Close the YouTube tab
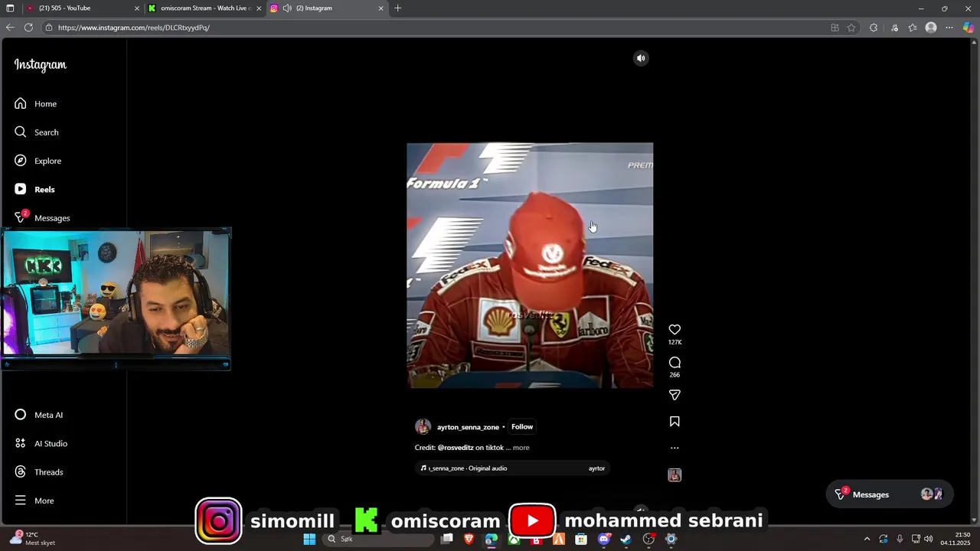The height and width of the screenshot is (551, 980). pos(137,8)
